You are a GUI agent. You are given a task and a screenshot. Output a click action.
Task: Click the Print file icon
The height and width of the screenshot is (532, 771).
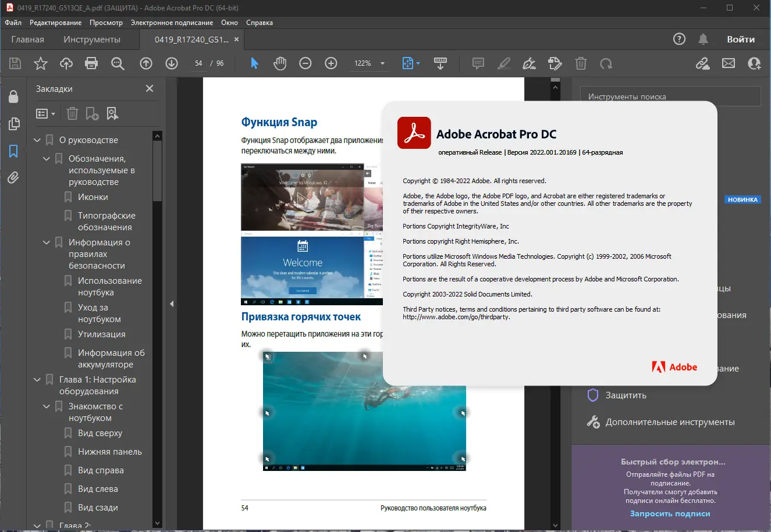point(91,63)
